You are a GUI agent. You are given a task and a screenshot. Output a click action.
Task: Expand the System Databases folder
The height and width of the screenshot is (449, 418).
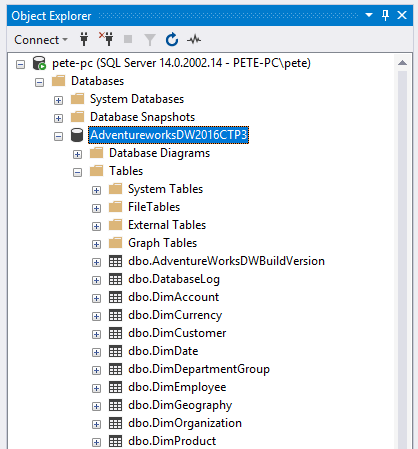(x=58, y=100)
